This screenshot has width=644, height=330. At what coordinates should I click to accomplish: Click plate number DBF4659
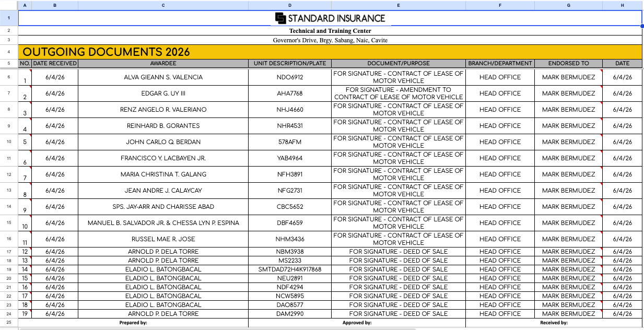click(x=290, y=223)
